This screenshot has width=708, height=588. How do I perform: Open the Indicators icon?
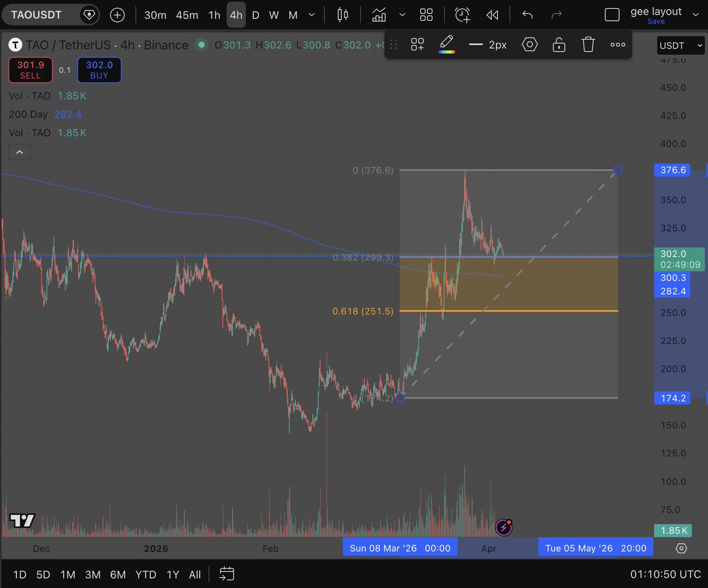(379, 15)
